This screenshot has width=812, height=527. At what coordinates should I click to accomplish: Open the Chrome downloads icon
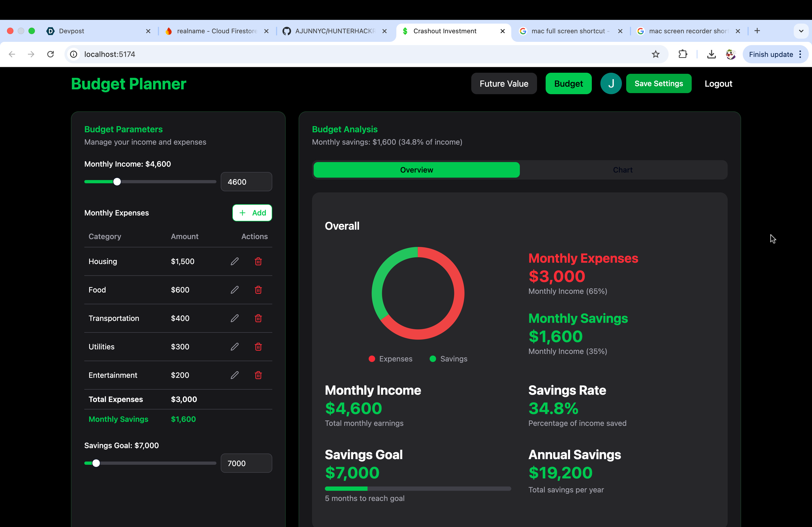711,54
